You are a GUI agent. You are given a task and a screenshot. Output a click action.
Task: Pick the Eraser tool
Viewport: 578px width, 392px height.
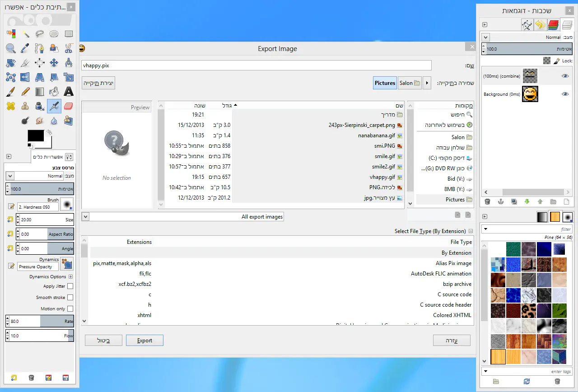tap(69, 106)
